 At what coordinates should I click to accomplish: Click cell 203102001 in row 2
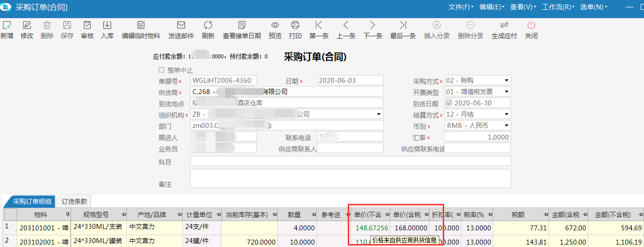[x=44, y=241]
